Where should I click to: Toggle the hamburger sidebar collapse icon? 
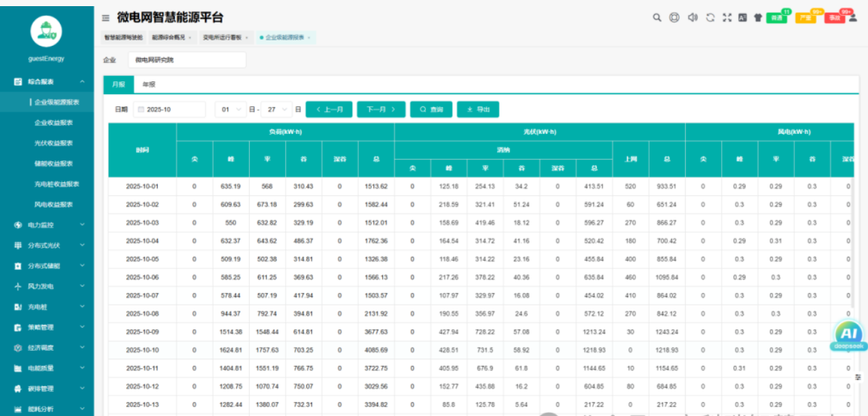[x=106, y=18]
